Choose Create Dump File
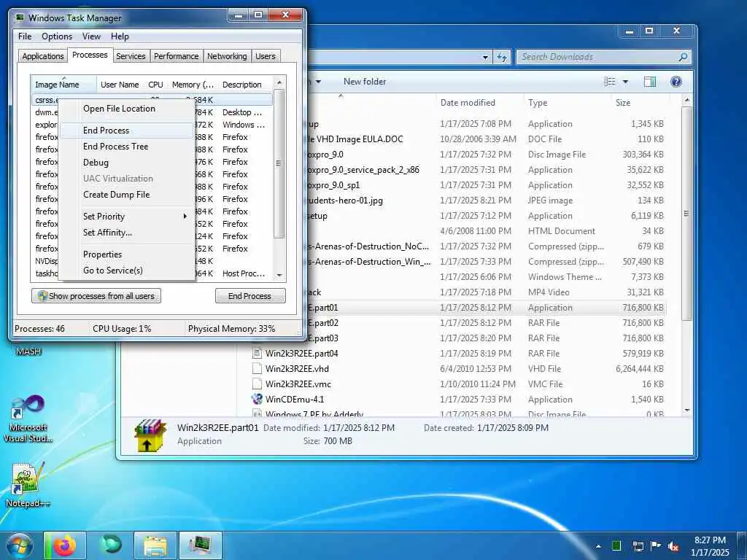747x560 pixels. point(127,195)
